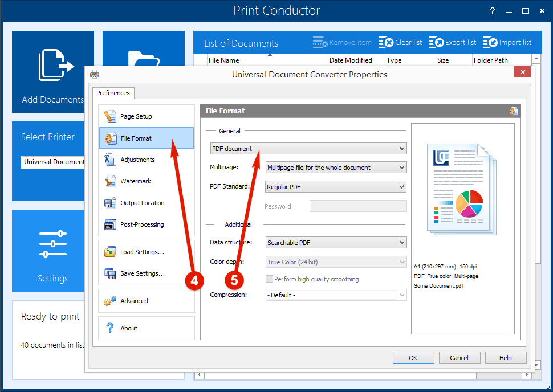Switch to the Preferences tab
This screenshot has width=553, height=392.
(113, 93)
